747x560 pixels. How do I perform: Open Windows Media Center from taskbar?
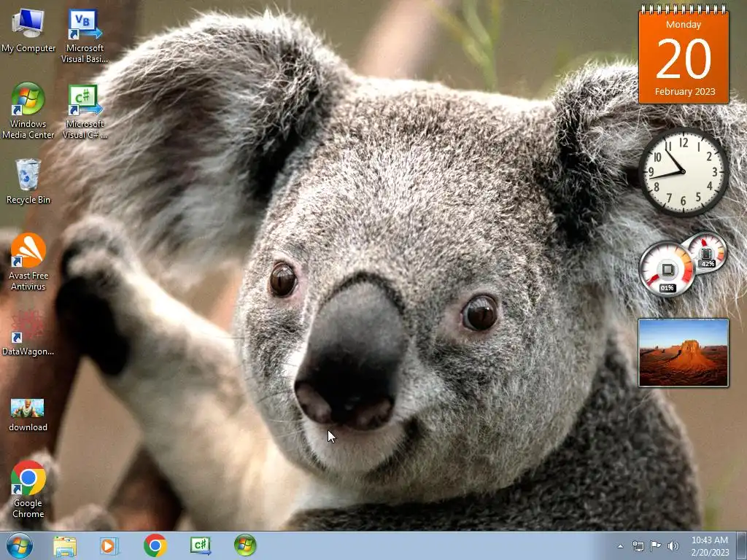[x=245, y=545]
